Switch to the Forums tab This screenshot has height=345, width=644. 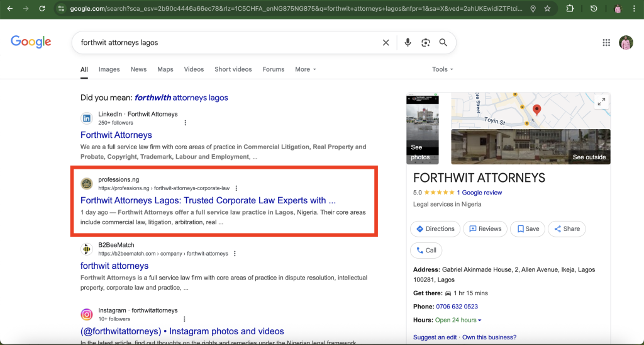click(x=274, y=69)
